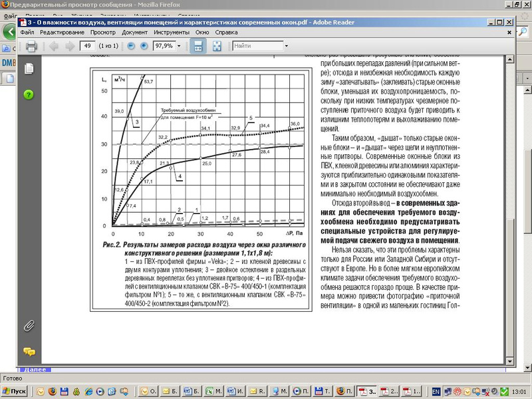Click the Print icon in Adobe Reader toolbar
Viewport: 532px width, 399px height.
(31, 46)
